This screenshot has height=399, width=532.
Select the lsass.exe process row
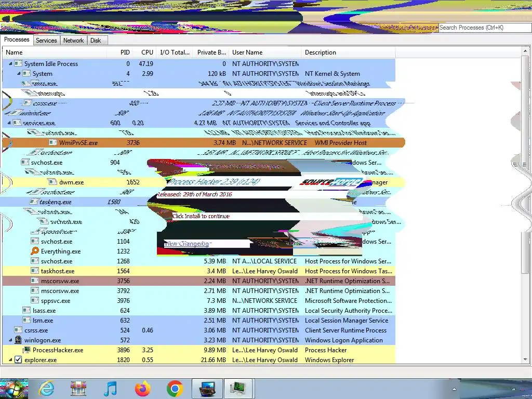198,310
